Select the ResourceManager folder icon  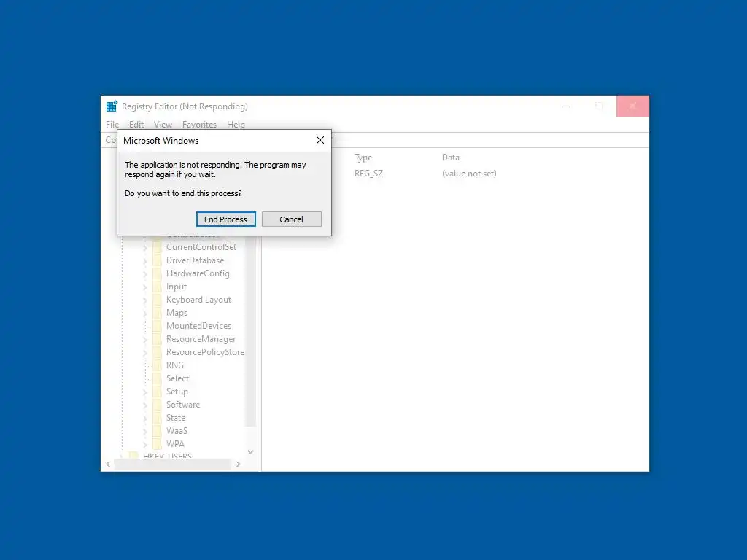click(x=157, y=339)
